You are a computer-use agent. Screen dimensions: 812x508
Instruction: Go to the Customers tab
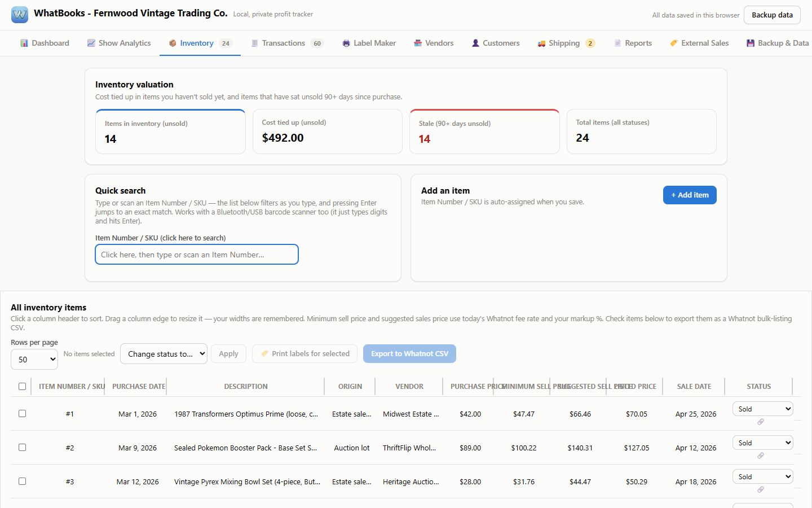(x=496, y=43)
